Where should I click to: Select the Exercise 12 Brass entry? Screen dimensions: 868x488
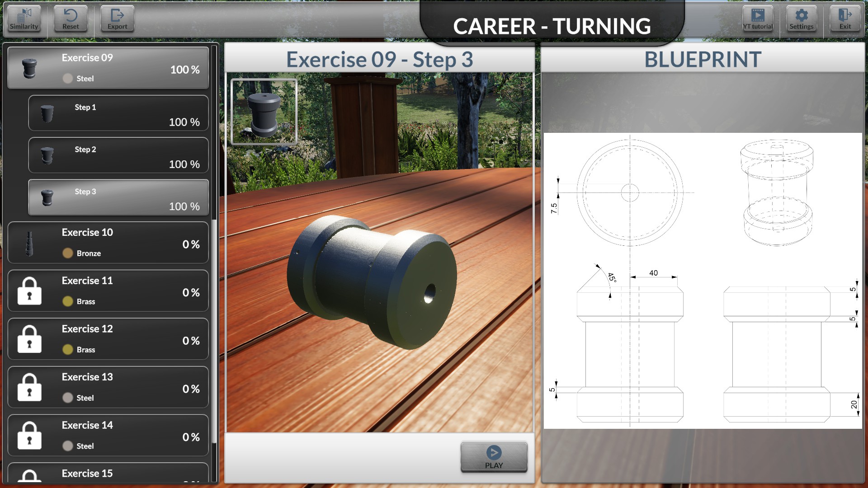click(x=108, y=339)
